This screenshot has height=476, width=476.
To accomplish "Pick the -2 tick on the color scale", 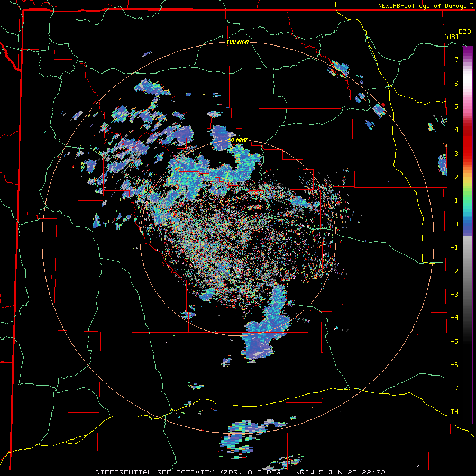I will point(454,271).
